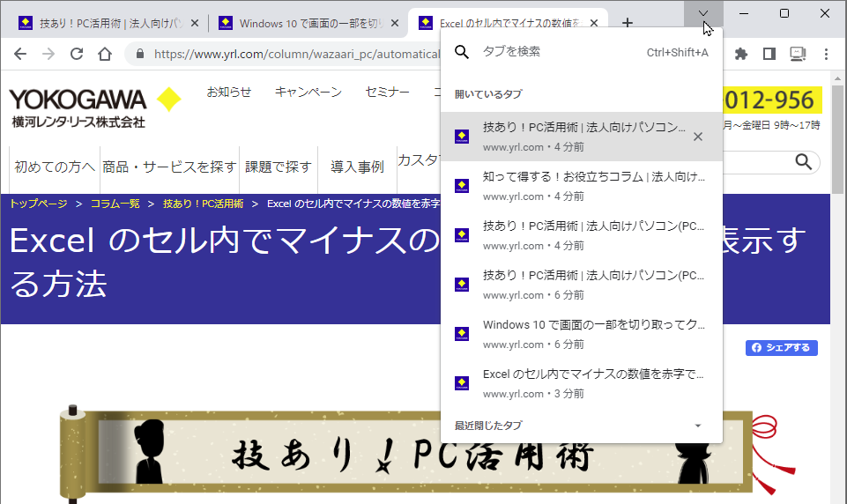Click the padlock site info icon

[x=140, y=54]
